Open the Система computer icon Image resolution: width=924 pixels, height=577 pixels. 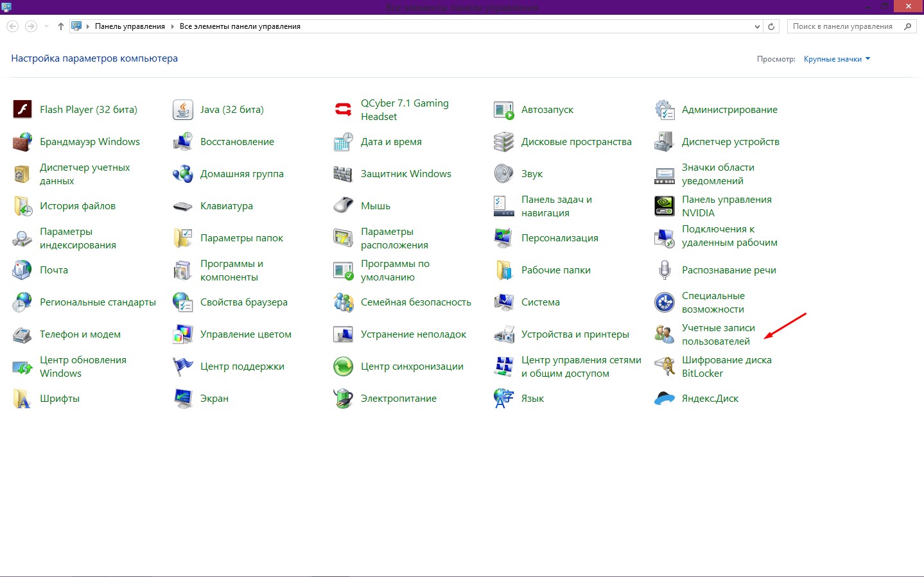tap(504, 302)
